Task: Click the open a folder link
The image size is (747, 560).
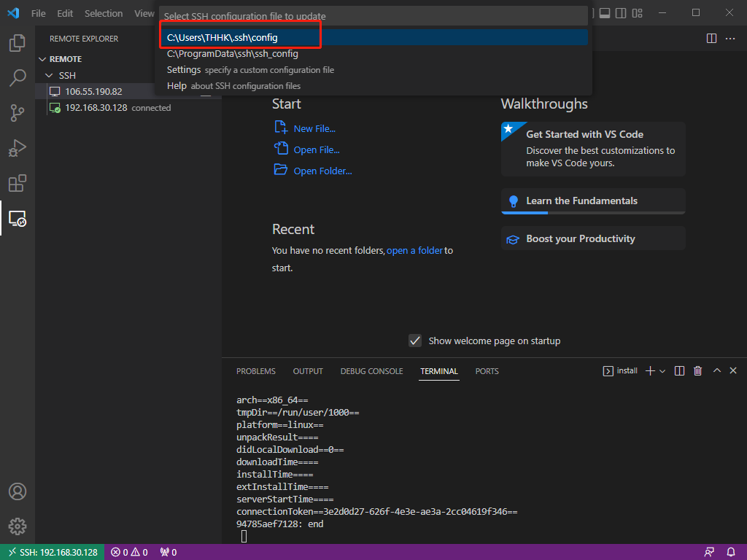Action: pos(415,249)
